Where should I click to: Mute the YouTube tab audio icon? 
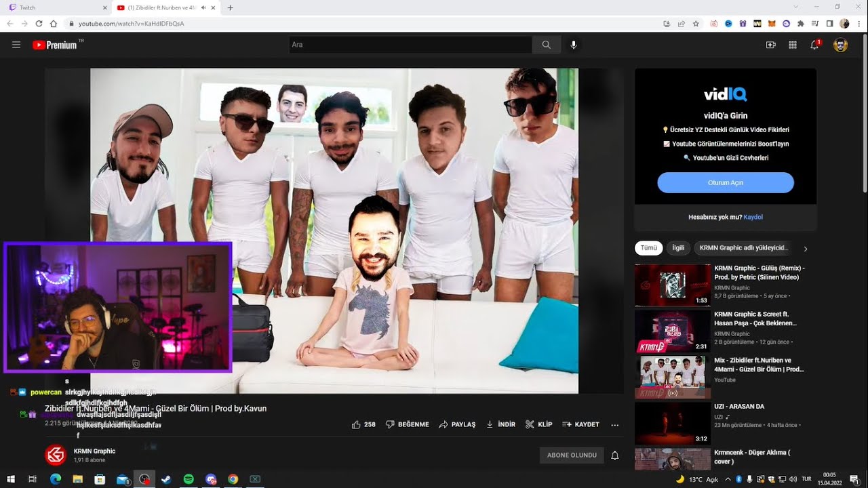203,7
